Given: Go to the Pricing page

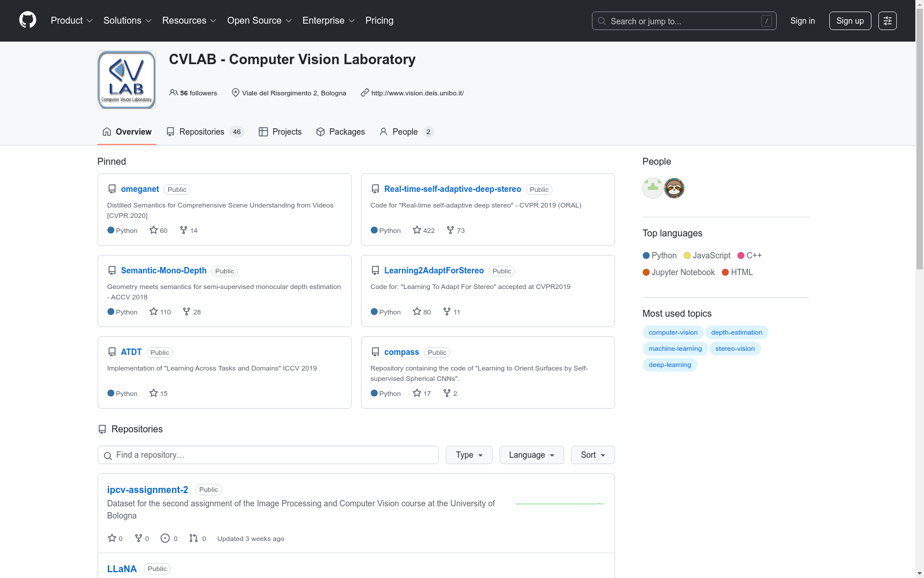Looking at the screenshot, I should (379, 21).
